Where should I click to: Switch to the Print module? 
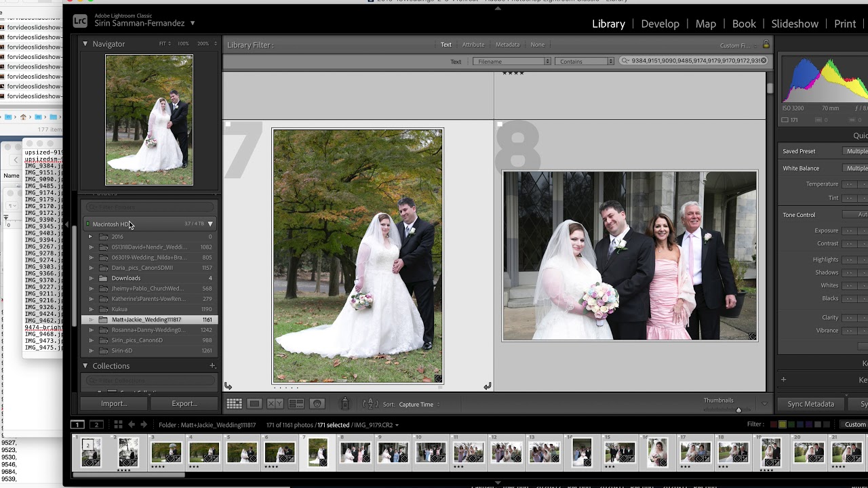click(845, 23)
